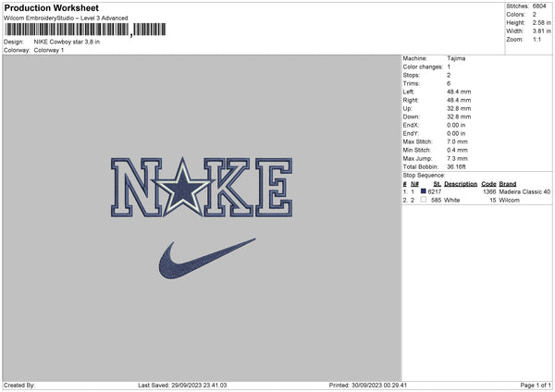Click the 'Color changes:' label
This screenshot has height=392, width=555.
423,67
